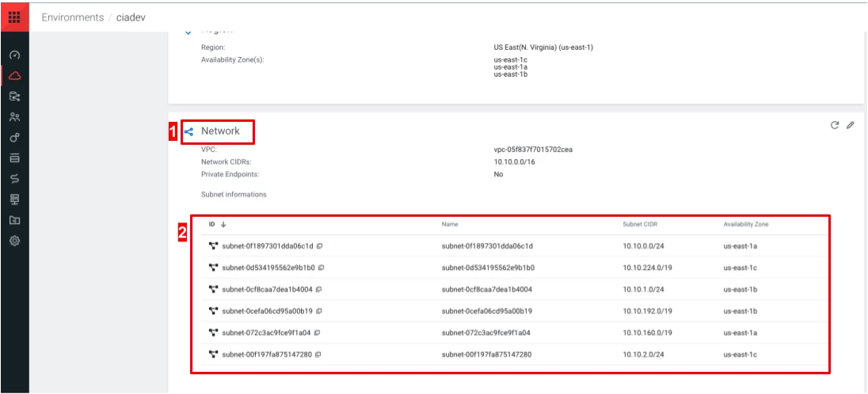Sort by ID using the down arrow

tap(223, 224)
